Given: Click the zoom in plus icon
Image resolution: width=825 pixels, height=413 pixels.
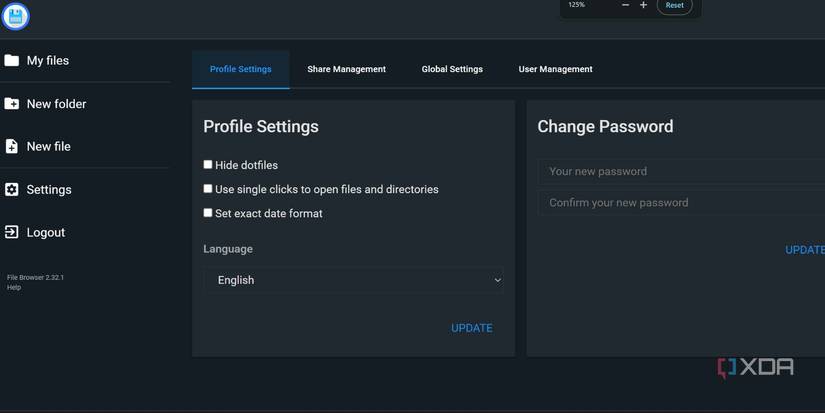Looking at the screenshot, I should pos(643,6).
